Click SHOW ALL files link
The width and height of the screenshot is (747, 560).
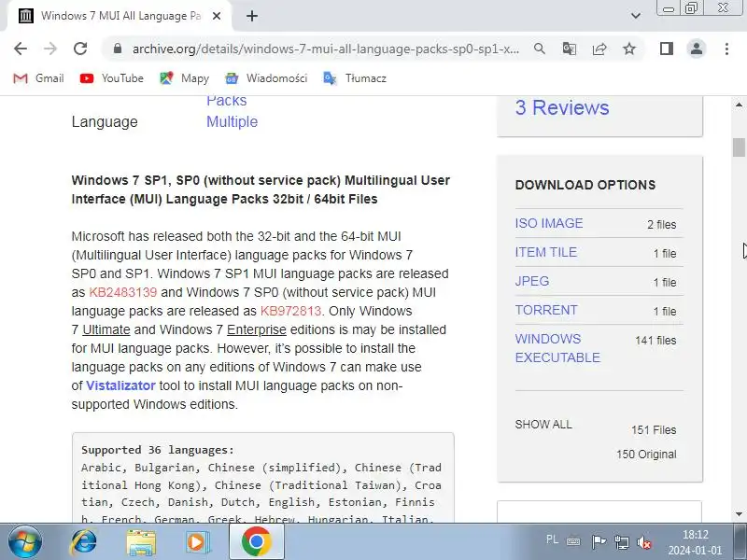click(543, 425)
